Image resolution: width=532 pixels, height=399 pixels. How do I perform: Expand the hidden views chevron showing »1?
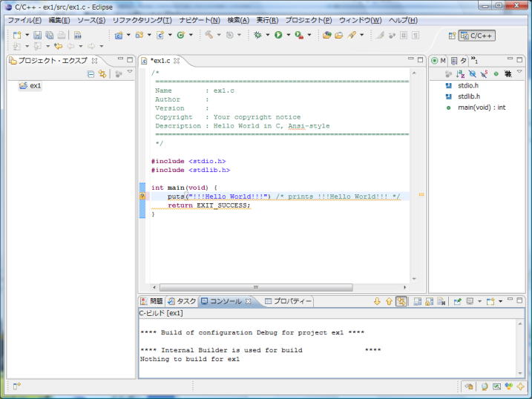(x=475, y=60)
